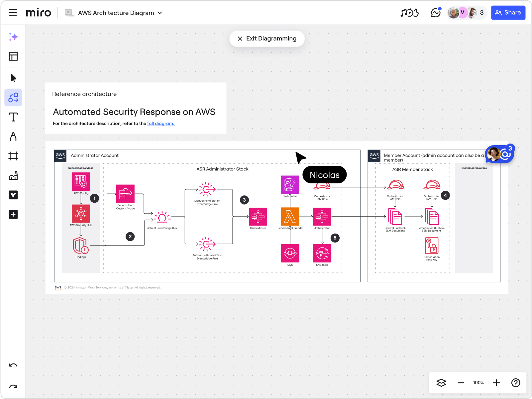Undo the last action
Screen dimensions: 532x399
(13, 365)
